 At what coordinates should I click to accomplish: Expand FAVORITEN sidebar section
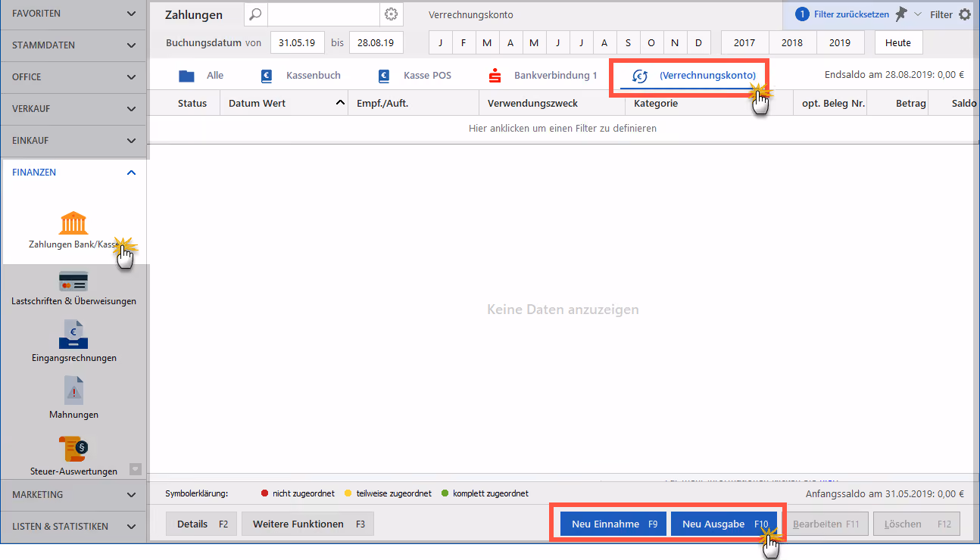point(73,14)
